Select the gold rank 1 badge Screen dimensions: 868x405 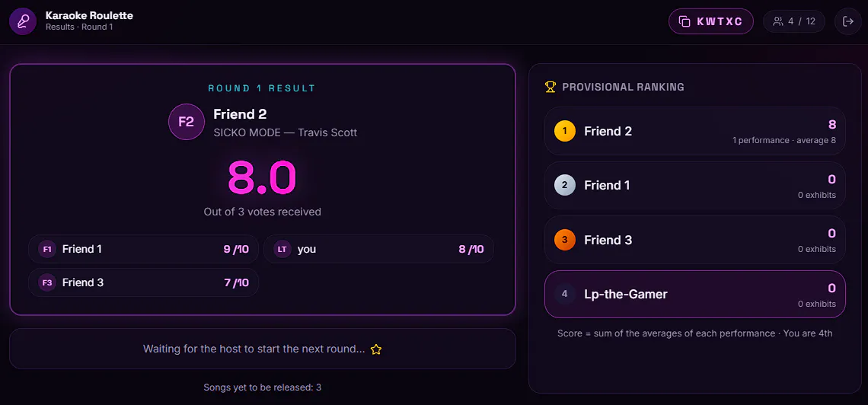(x=565, y=131)
